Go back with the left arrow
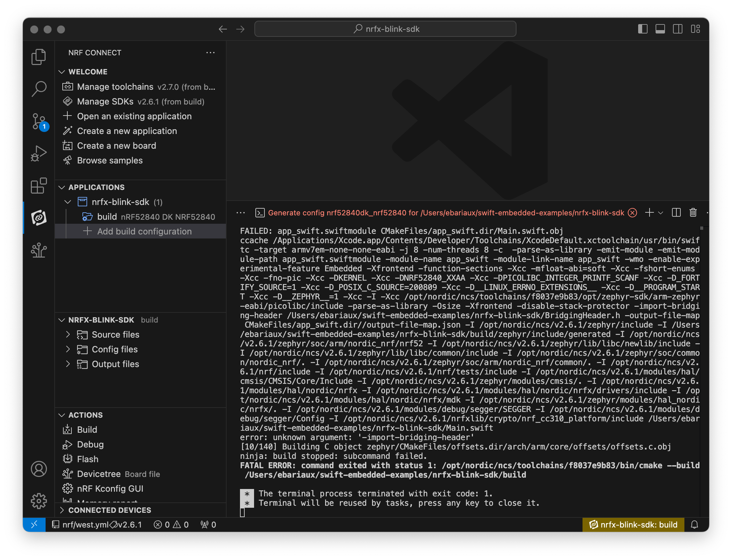 click(x=223, y=29)
